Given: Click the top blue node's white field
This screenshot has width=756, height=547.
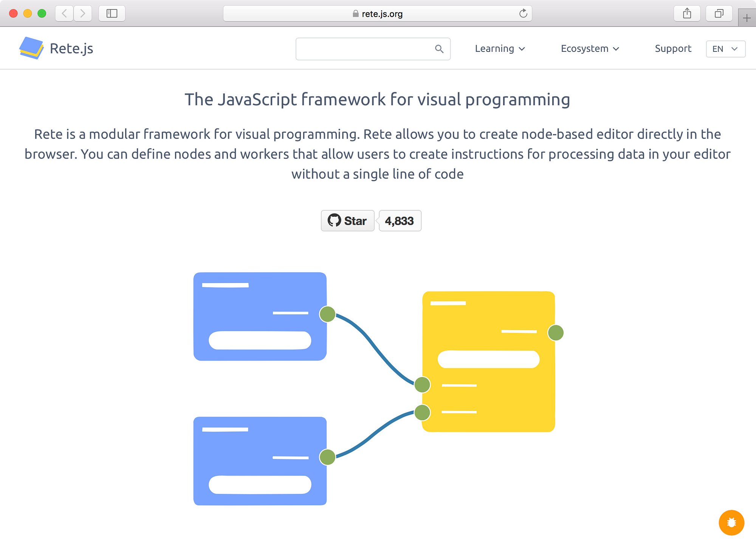Looking at the screenshot, I should (x=260, y=340).
